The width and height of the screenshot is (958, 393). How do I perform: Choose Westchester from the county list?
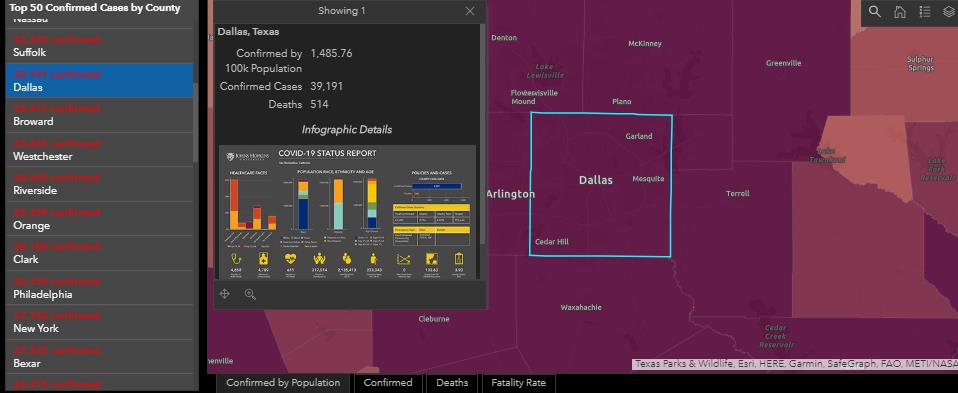tap(99, 150)
